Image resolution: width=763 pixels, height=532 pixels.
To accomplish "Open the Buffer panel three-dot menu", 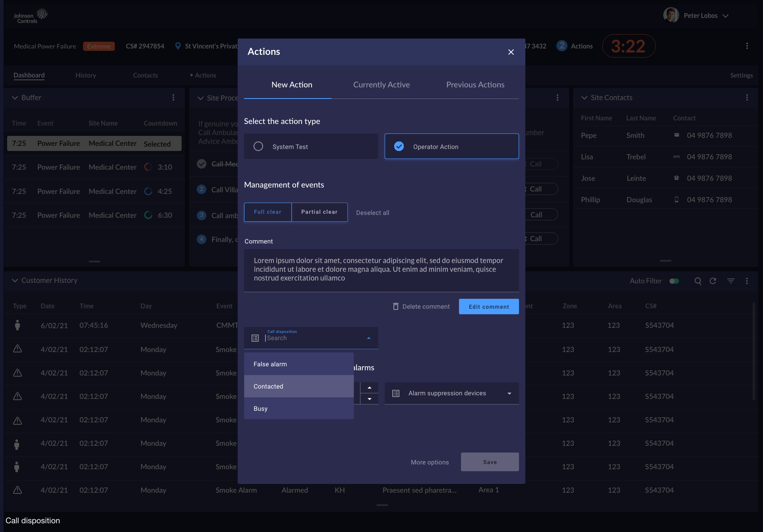I will click(173, 97).
